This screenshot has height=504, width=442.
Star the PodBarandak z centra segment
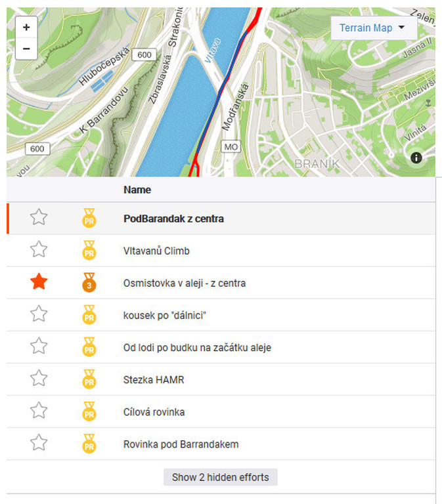(x=39, y=218)
